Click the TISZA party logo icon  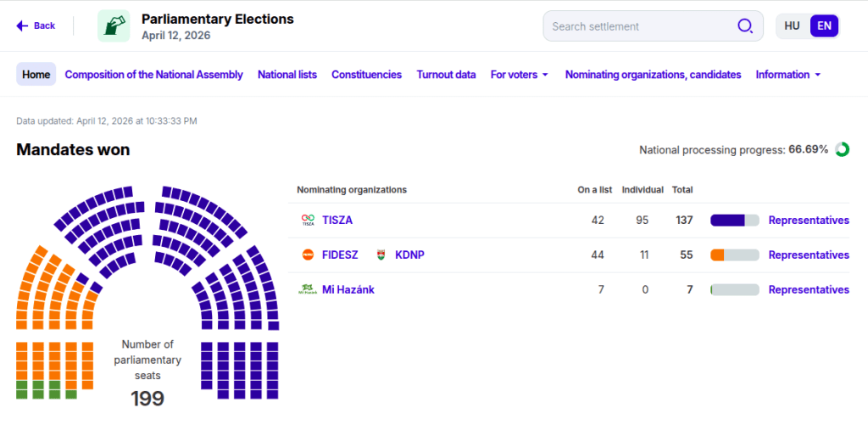coord(308,221)
